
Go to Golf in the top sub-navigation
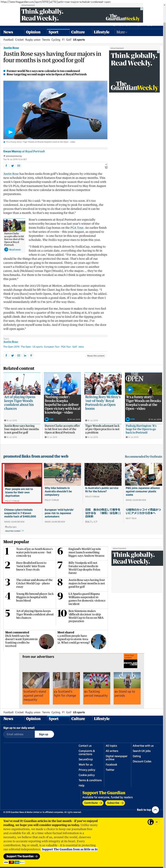[69, 40]
